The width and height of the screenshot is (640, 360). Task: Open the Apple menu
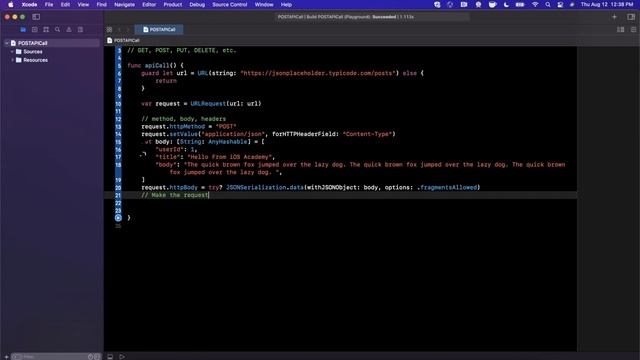(x=11, y=4)
